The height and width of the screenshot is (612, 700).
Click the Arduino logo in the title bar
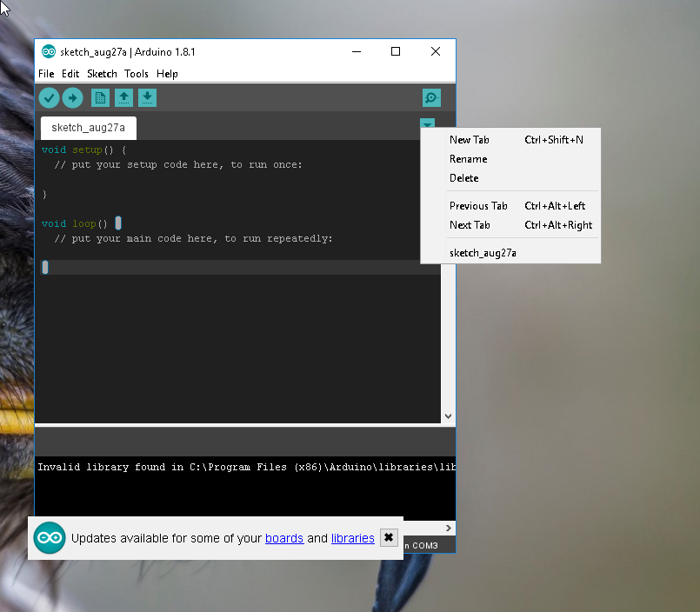(48, 52)
